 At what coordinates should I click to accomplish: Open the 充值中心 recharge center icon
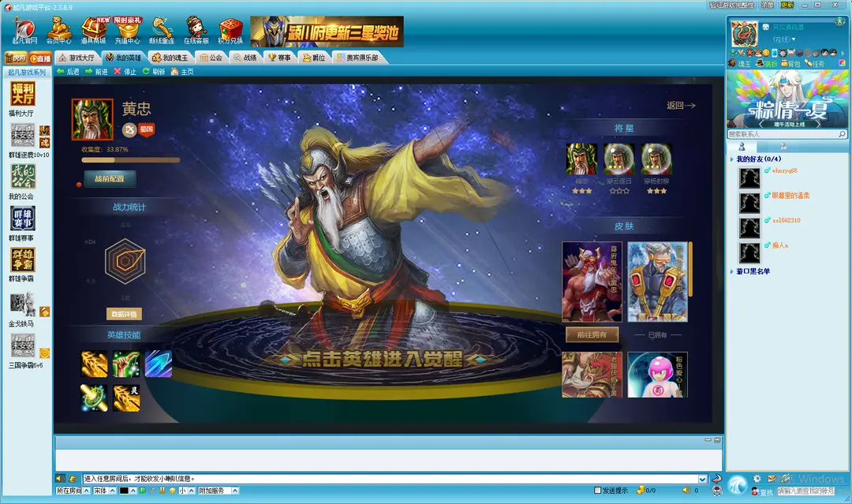coord(128,31)
